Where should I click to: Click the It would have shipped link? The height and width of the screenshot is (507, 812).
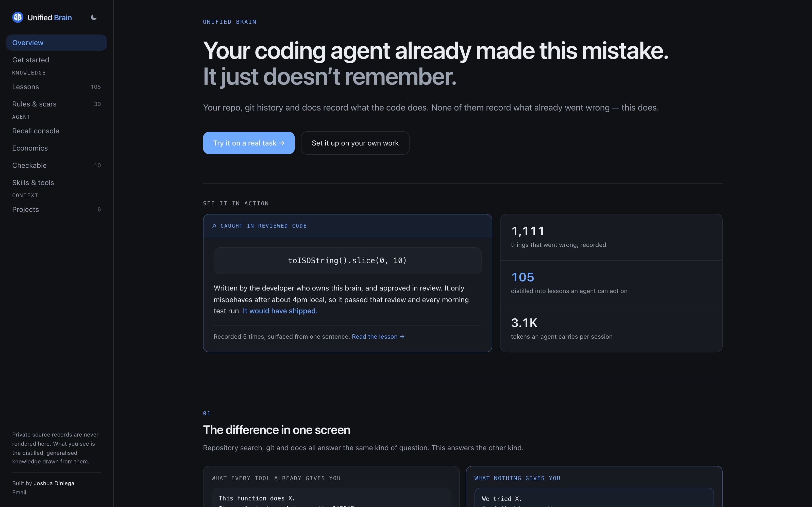click(280, 311)
